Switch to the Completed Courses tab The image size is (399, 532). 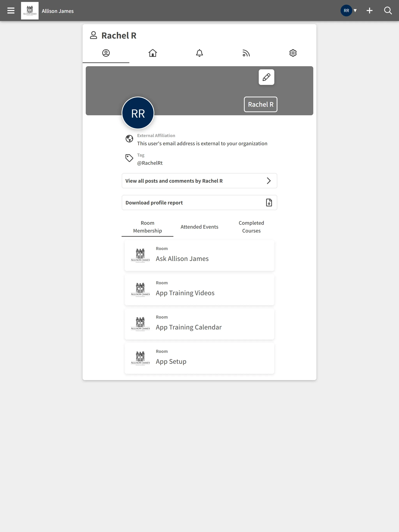tap(251, 226)
